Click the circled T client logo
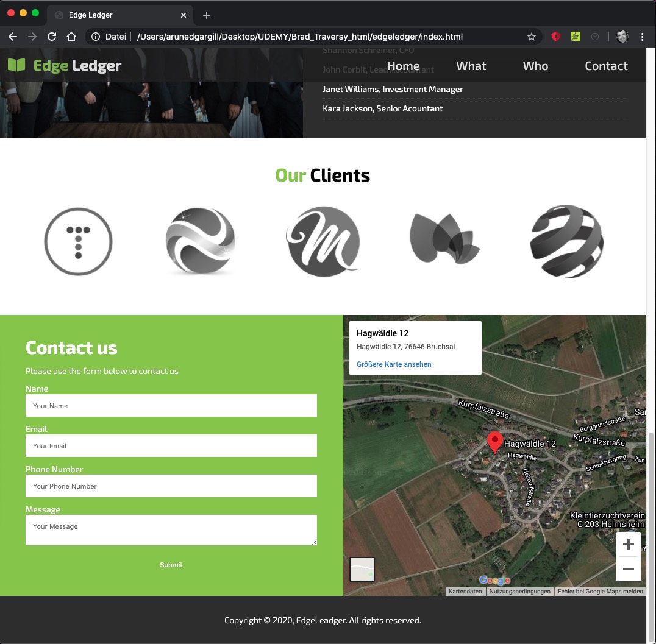The image size is (656, 644). click(x=78, y=241)
